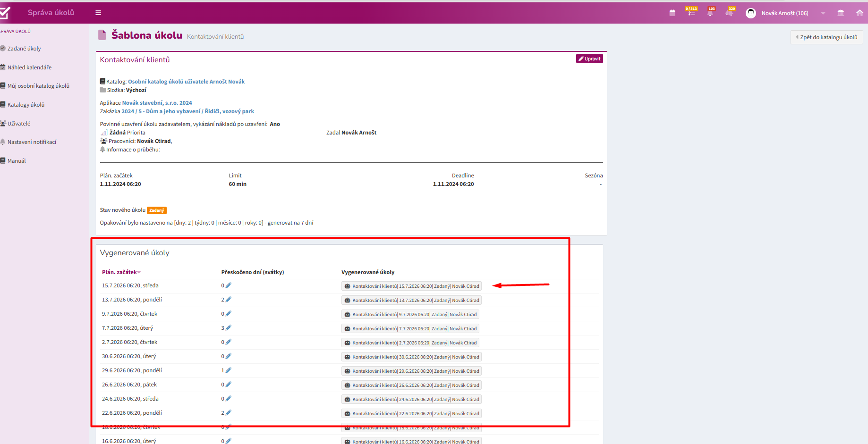Viewport: 868px width, 444px height.
Task: Open the Zakázka 2024 / 5 link
Action: coord(187,111)
